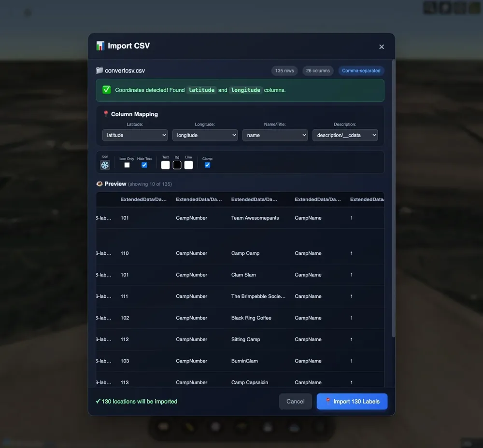Click the Column Mapping heading
This screenshot has height=448, width=483.
(134, 114)
